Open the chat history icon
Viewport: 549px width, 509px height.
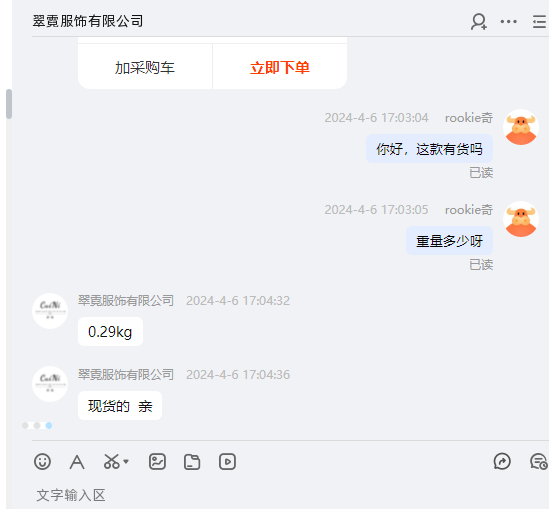pos(538,461)
